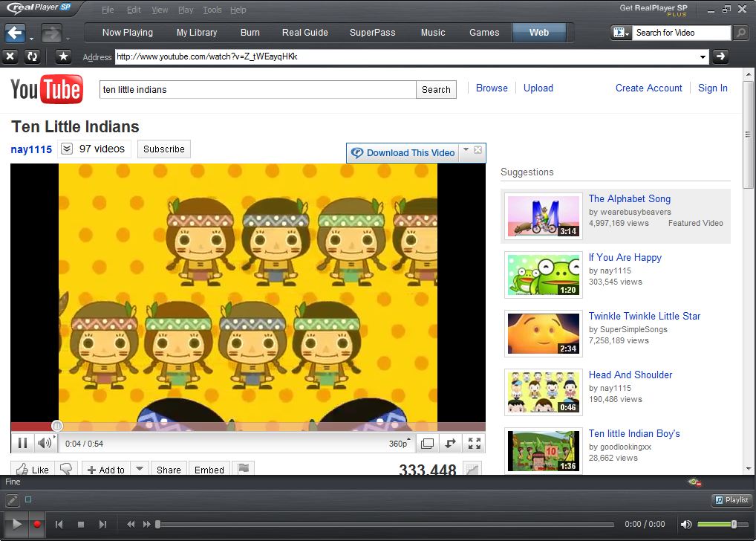Flag this YouTube video
Image resolution: width=756 pixels, height=541 pixels.
(244, 468)
